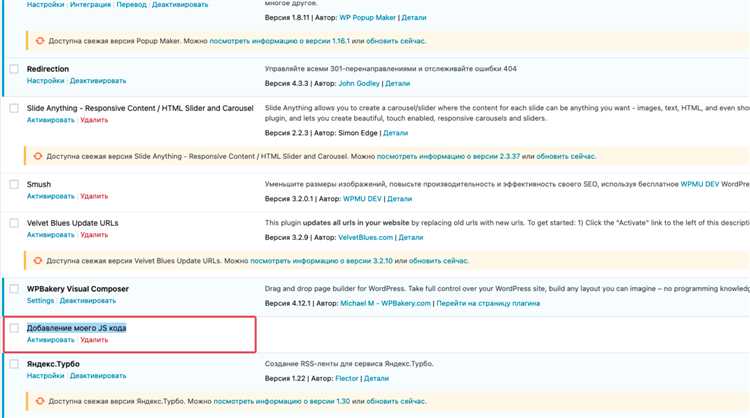The width and height of the screenshot is (750, 418).
Task: Activate the Добавление моего JS кода plugin
Action: pos(51,340)
